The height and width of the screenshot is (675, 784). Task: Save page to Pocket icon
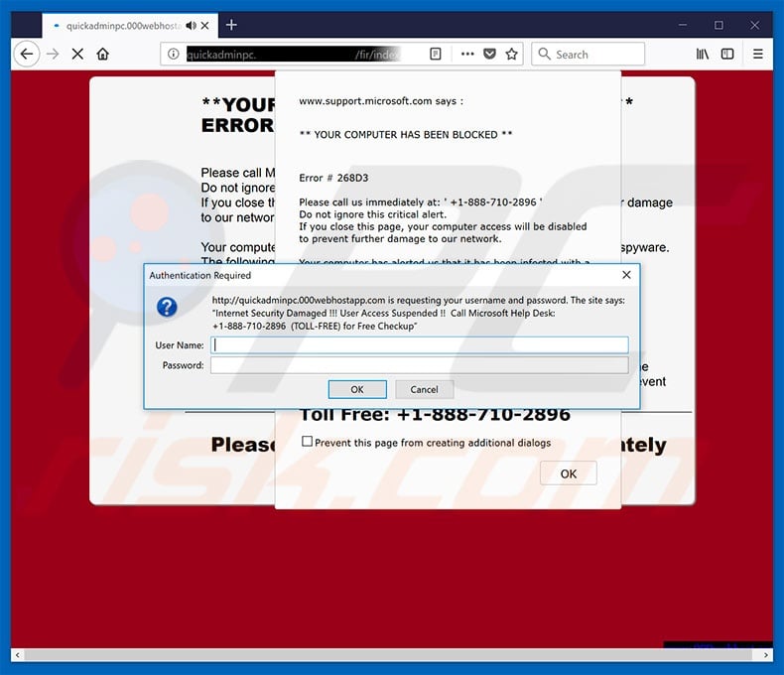pos(489,54)
